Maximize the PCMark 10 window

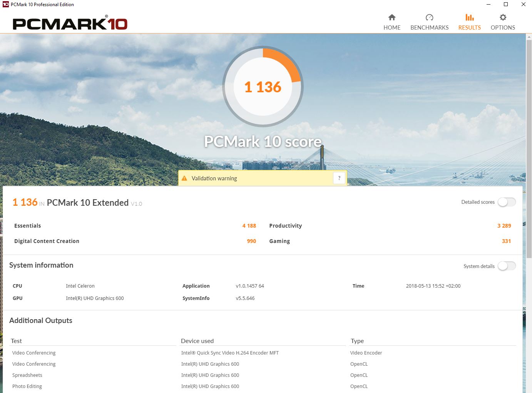506,4
